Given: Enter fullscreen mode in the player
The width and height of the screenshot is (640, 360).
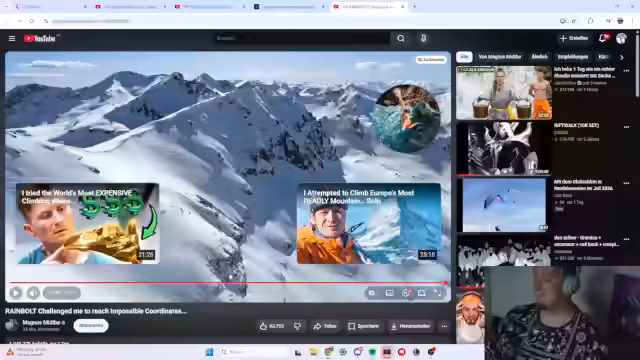Looking at the screenshot, I should (438, 293).
